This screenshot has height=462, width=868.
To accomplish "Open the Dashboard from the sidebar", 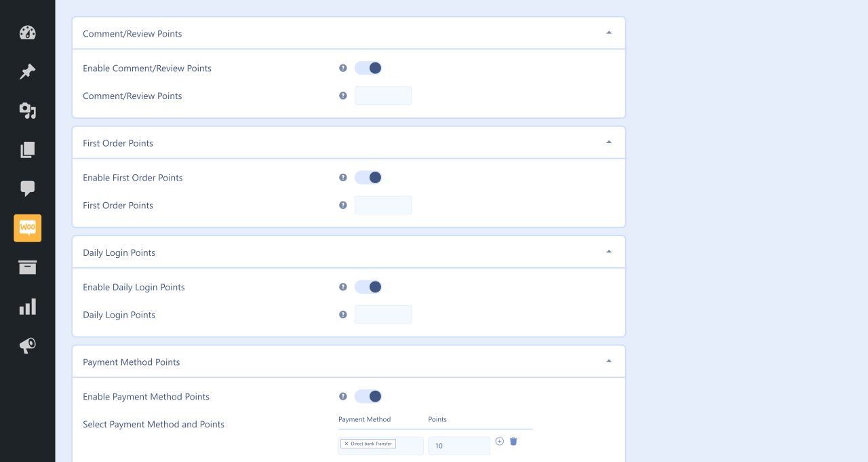I will point(27,33).
